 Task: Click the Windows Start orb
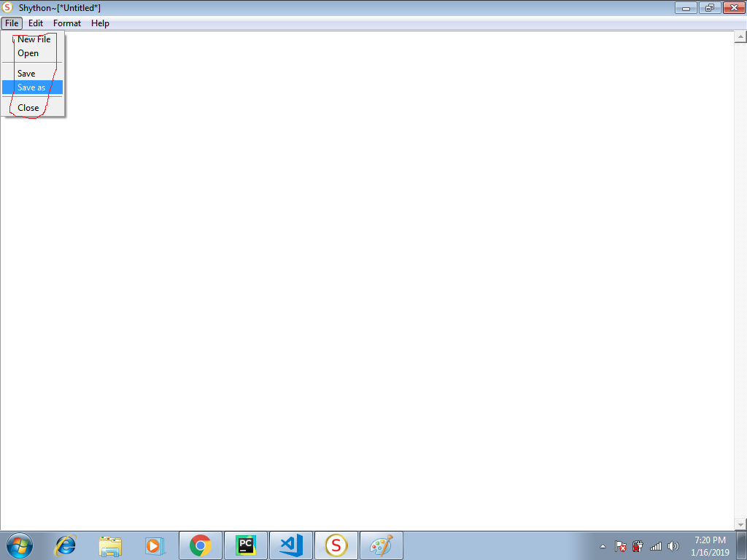20,545
